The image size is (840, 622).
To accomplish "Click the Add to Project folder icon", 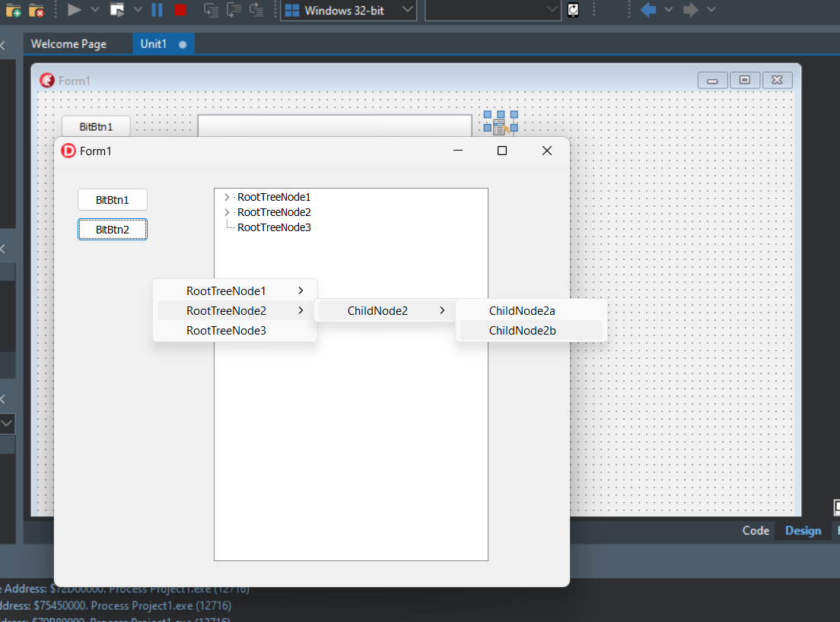I will click(14, 10).
